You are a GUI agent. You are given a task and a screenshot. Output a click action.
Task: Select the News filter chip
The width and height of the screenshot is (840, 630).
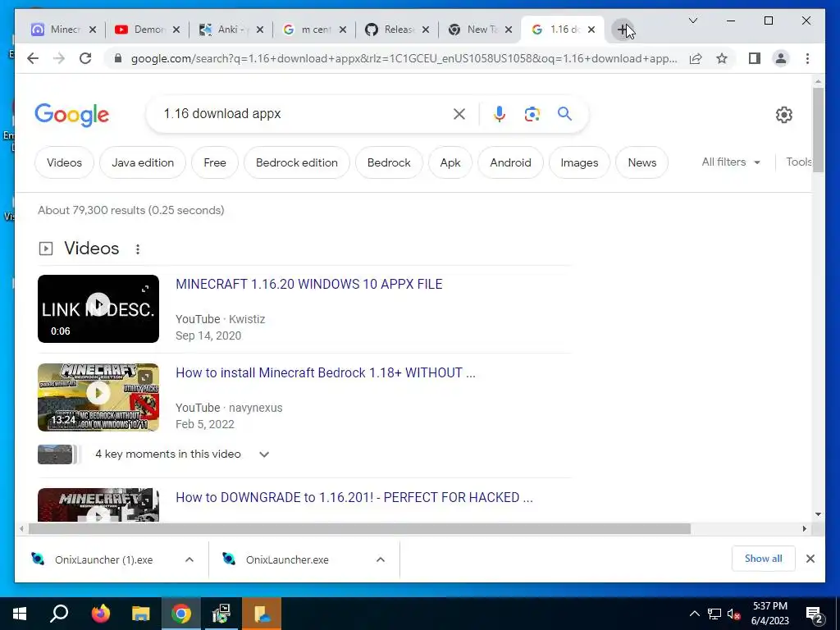[641, 162]
